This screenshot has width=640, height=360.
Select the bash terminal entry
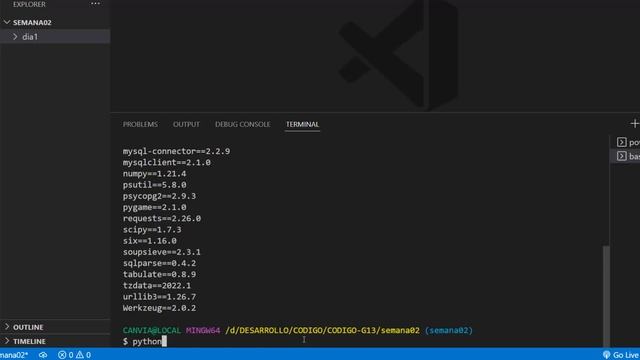click(x=627, y=156)
